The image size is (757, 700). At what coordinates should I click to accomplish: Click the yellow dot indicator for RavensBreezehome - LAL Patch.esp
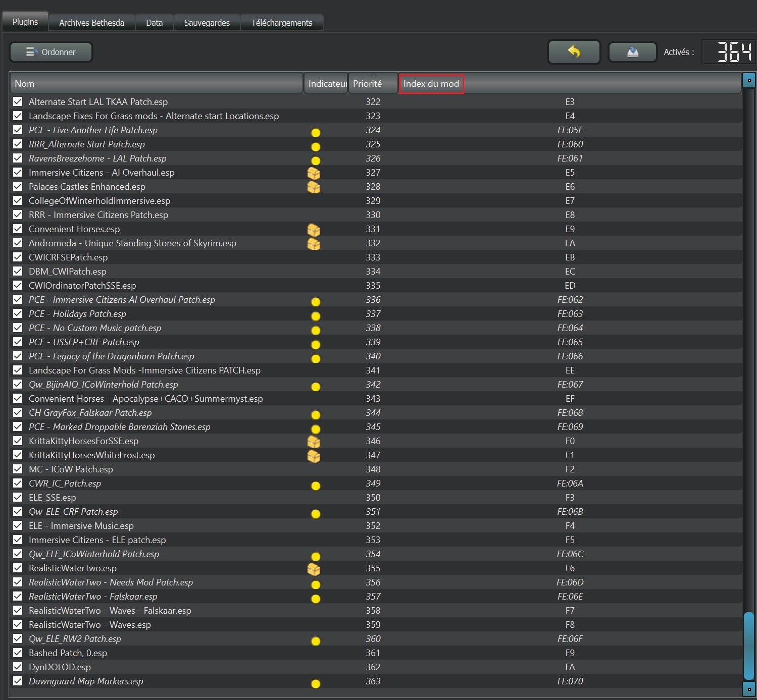[316, 161]
